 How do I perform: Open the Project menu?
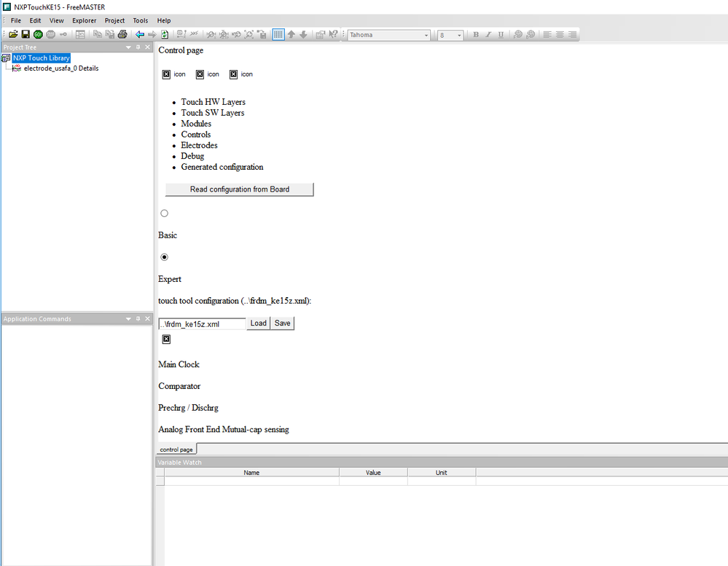tap(114, 20)
